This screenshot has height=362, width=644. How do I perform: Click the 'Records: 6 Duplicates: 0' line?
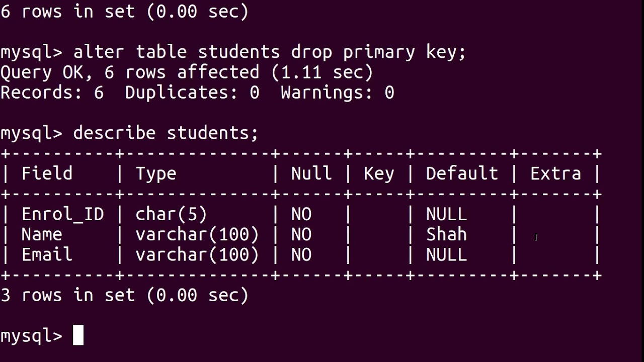[197, 93]
